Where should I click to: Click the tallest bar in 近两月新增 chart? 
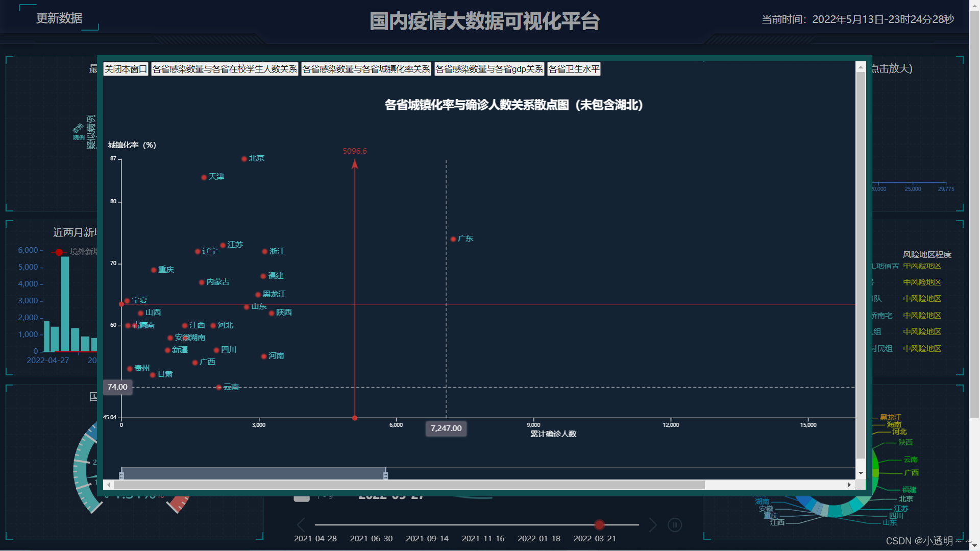(65, 304)
